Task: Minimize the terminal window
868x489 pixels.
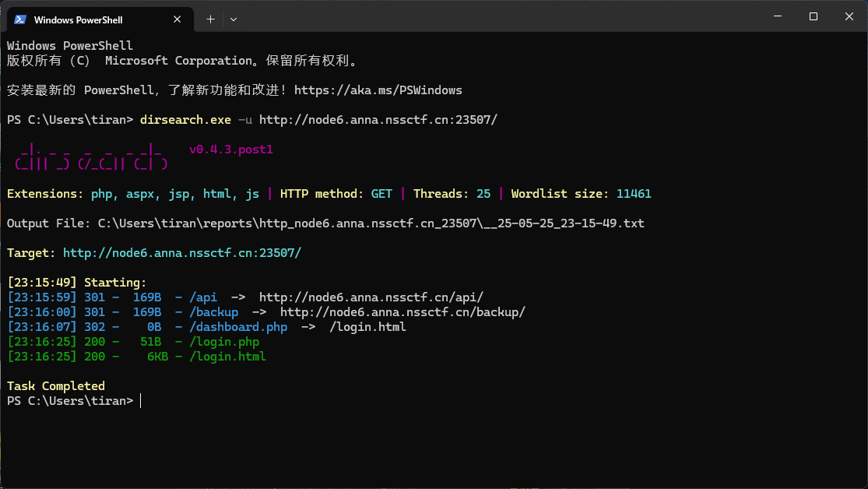Action: (x=777, y=17)
